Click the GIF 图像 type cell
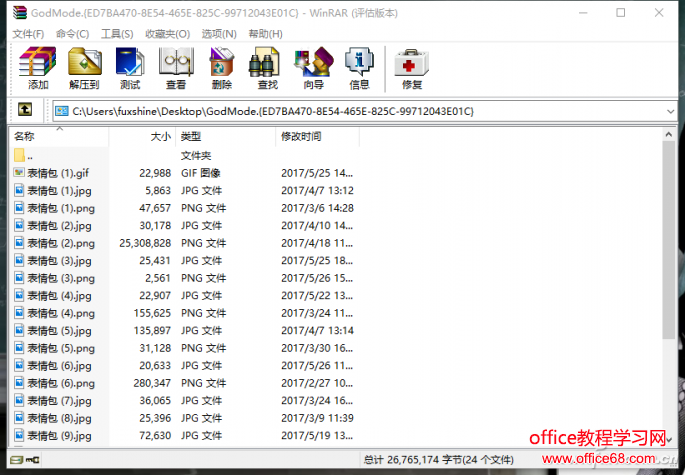This screenshot has height=475, width=685. [201, 173]
